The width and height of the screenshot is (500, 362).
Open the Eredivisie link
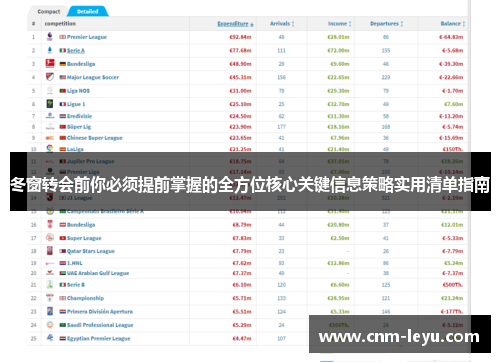(x=79, y=116)
